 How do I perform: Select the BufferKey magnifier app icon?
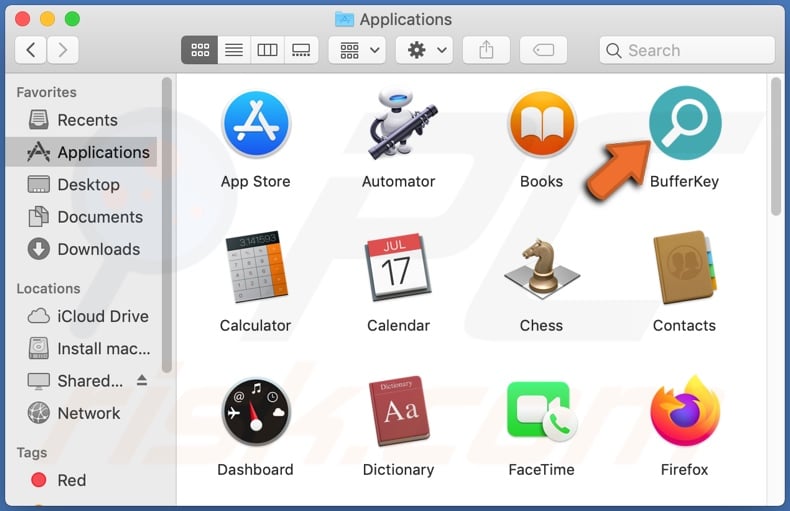point(685,123)
